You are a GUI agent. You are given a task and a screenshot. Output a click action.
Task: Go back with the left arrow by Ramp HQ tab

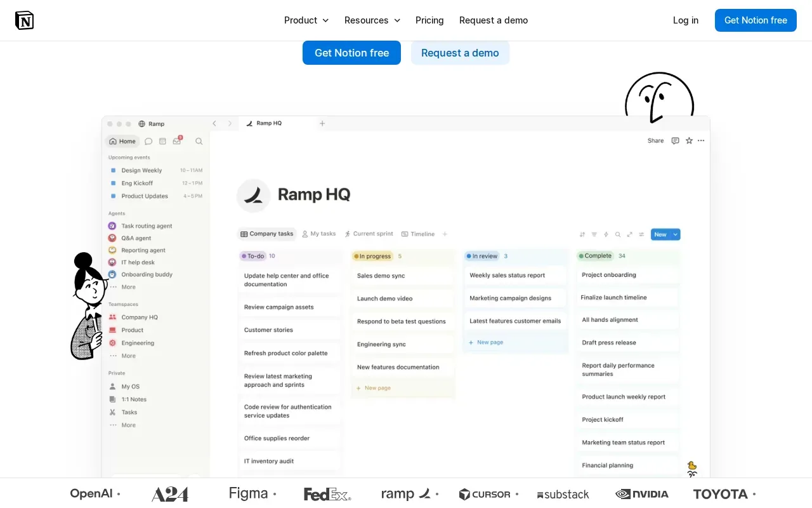[x=214, y=123]
